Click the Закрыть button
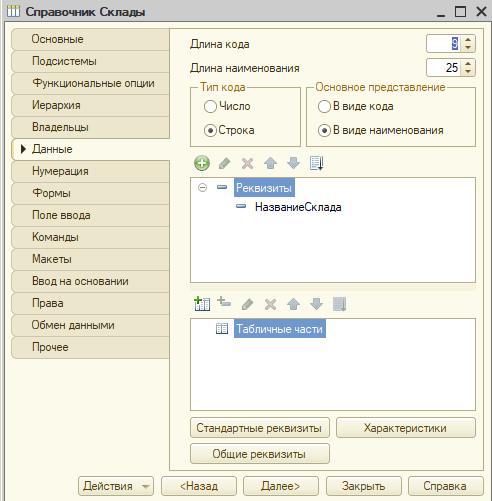Viewport: 492px width, 501px height. pyautogui.click(x=364, y=486)
